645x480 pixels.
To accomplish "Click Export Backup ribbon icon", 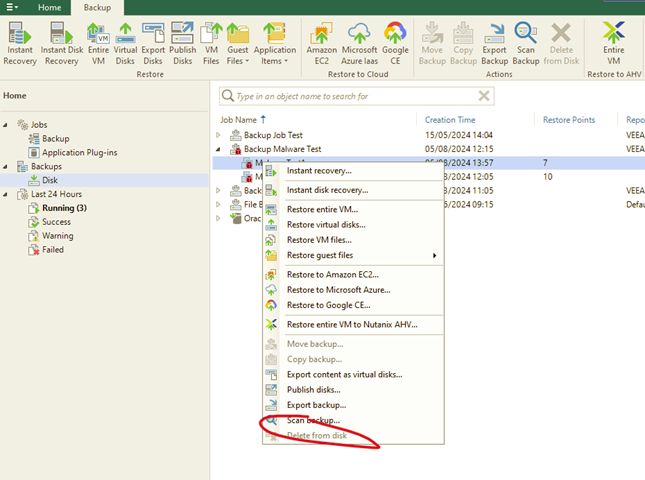I will [494, 43].
